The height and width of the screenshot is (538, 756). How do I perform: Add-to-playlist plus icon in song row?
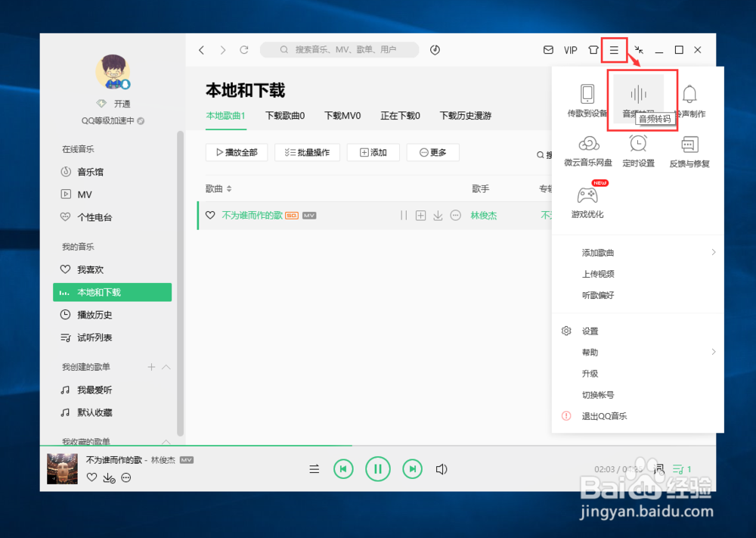click(420, 215)
